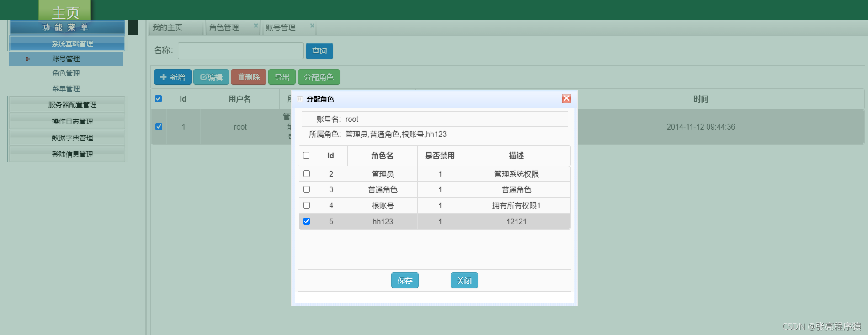This screenshot has height=335, width=868.
Task: Toggle the select-all checkbox in role table header
Action: coord(306,156)
